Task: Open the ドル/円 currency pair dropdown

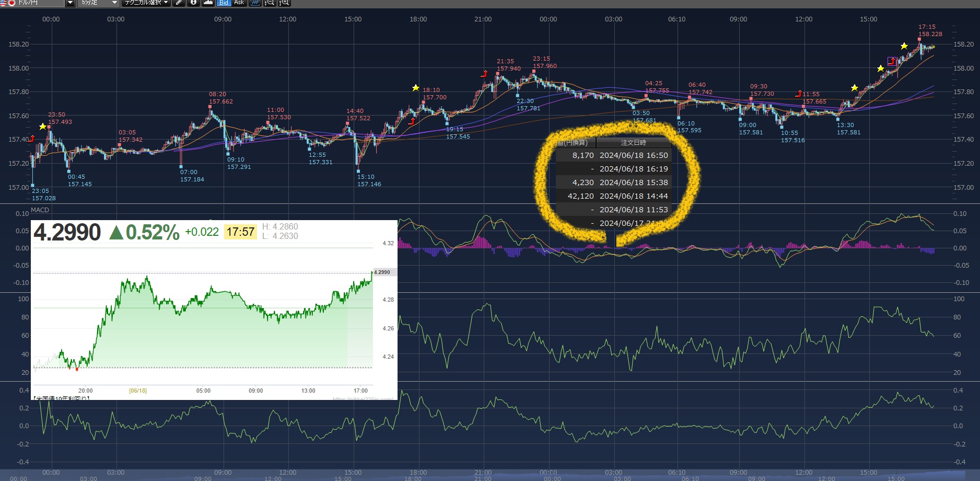Action: click(x=70, y=3)
